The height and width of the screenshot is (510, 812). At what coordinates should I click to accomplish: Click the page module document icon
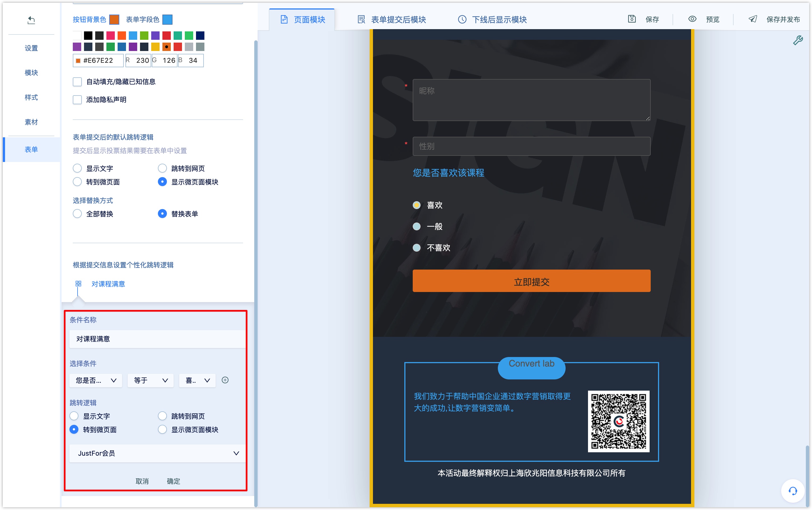click(284, 20)
